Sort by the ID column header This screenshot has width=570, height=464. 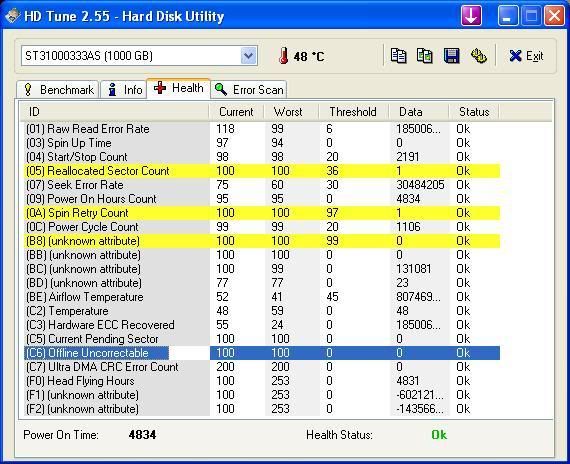(x=114, y=112)
